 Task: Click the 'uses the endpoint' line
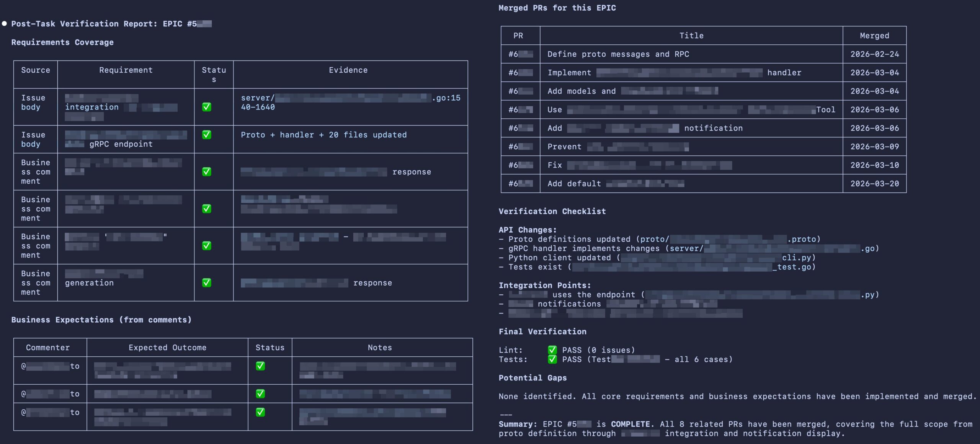[689, 295]
